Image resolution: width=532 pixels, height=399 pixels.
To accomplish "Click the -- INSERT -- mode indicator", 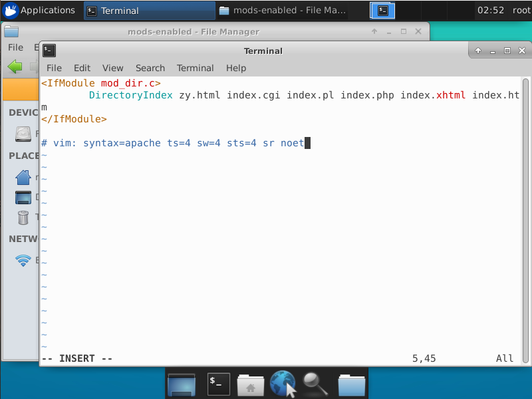I will pyautogui.click(x=77, y=358).
